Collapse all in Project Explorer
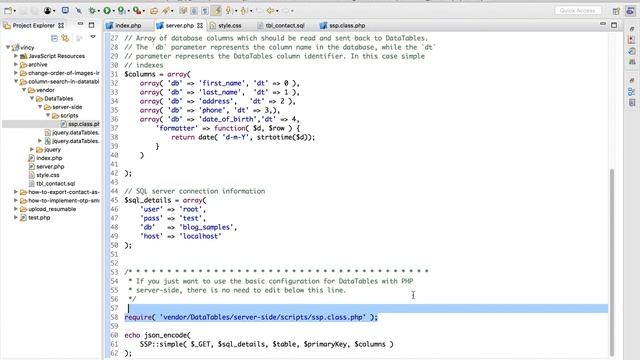This screenshot has height=360, width=640. [x=54, y=38]
